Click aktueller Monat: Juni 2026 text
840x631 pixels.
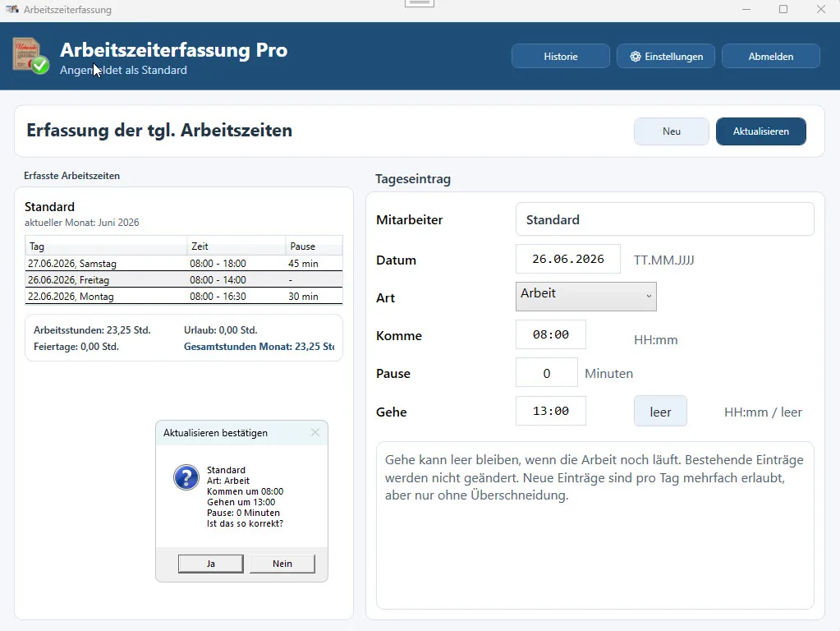pos(81,222)
